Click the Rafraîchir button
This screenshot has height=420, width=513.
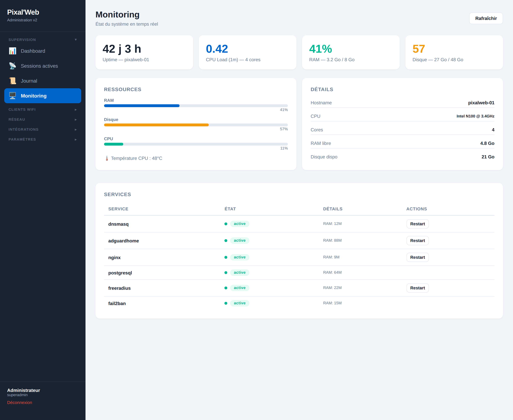[486, 18]
